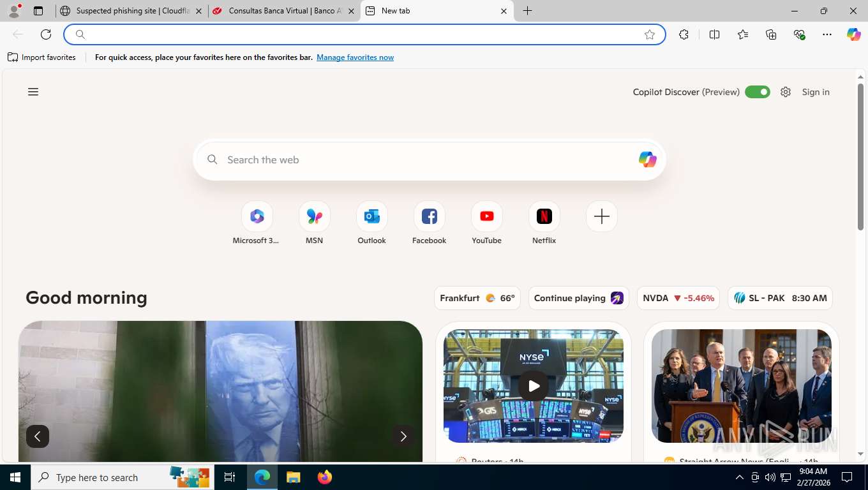
Task: Add a new quick link site
Action: tap(602, 216)
